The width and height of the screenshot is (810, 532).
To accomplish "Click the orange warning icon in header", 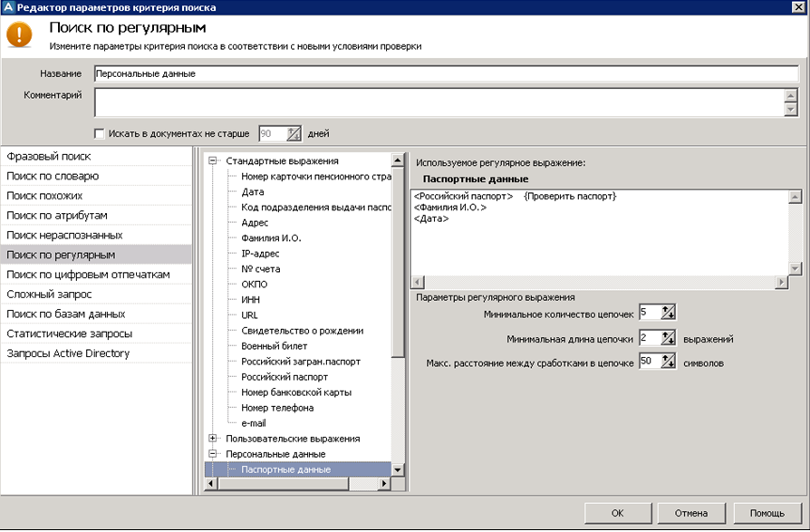I will coord(18,34).
